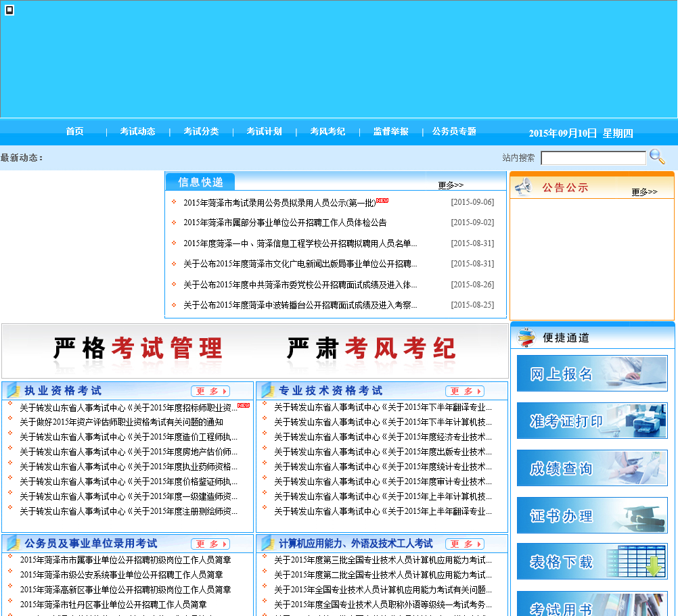678x616 pixels.
Task: Open 造价工程师 notice link
Action: coord(129,437)
